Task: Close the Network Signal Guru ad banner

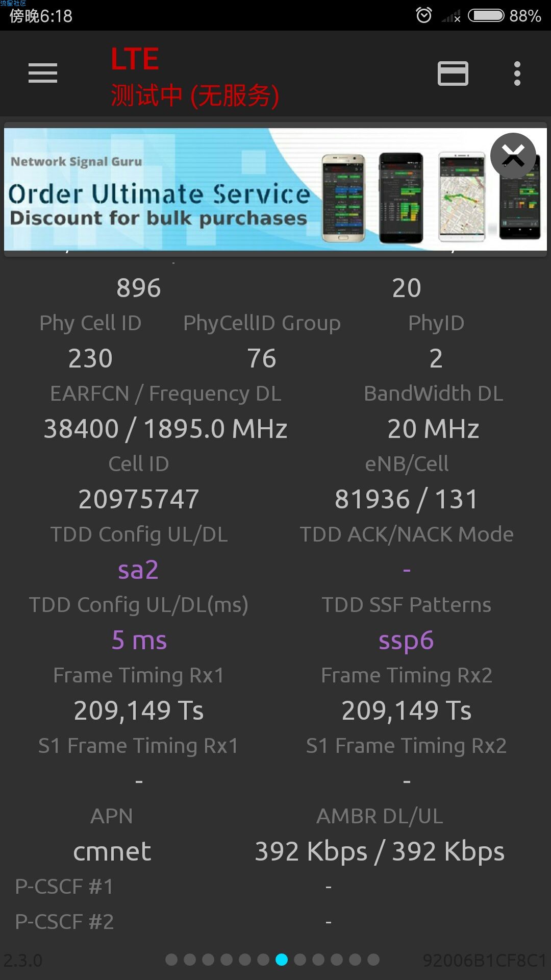Action: coord(513,156)
